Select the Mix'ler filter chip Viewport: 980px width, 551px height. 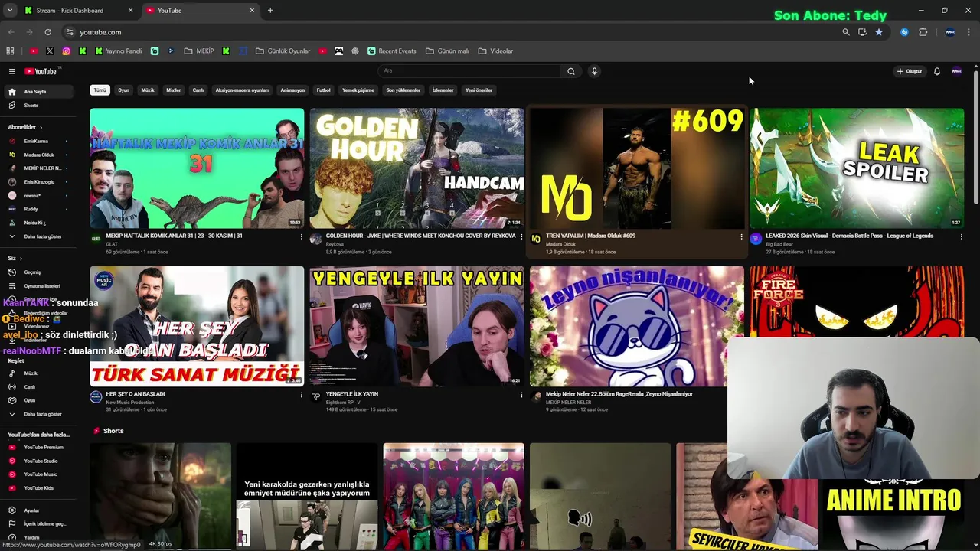click(x=174, y=90)
